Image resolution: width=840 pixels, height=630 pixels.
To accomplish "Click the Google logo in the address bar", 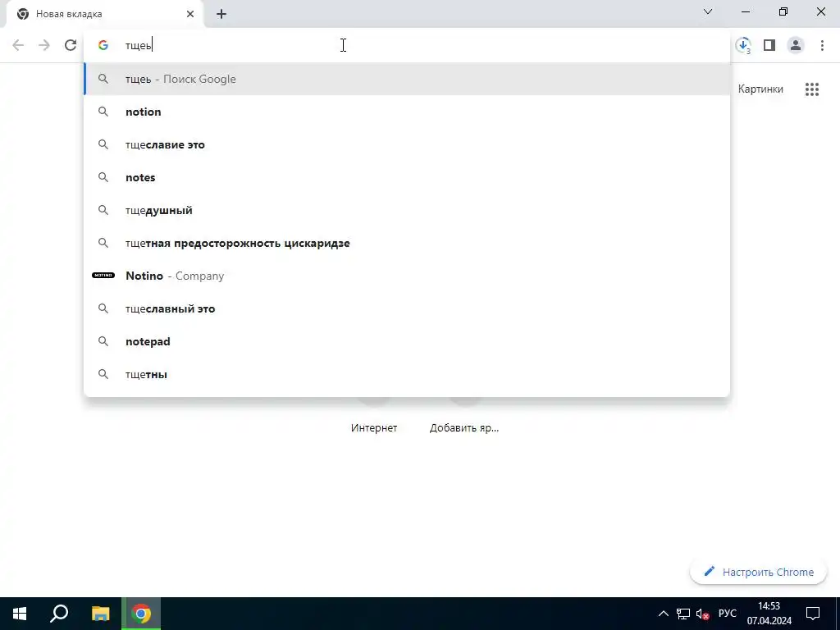I will tap(103, 46).
